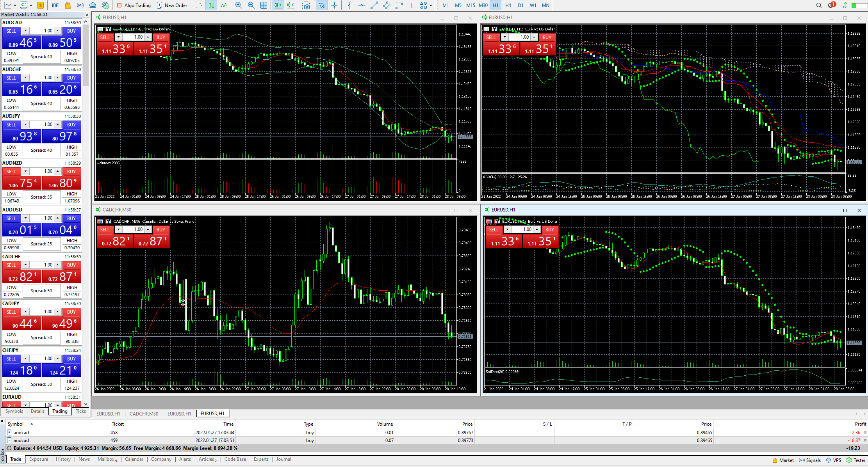The height and width of the screenshot is (467, 868).
Task: Switch timeframe to M15
Action: [x=471, y=5]
